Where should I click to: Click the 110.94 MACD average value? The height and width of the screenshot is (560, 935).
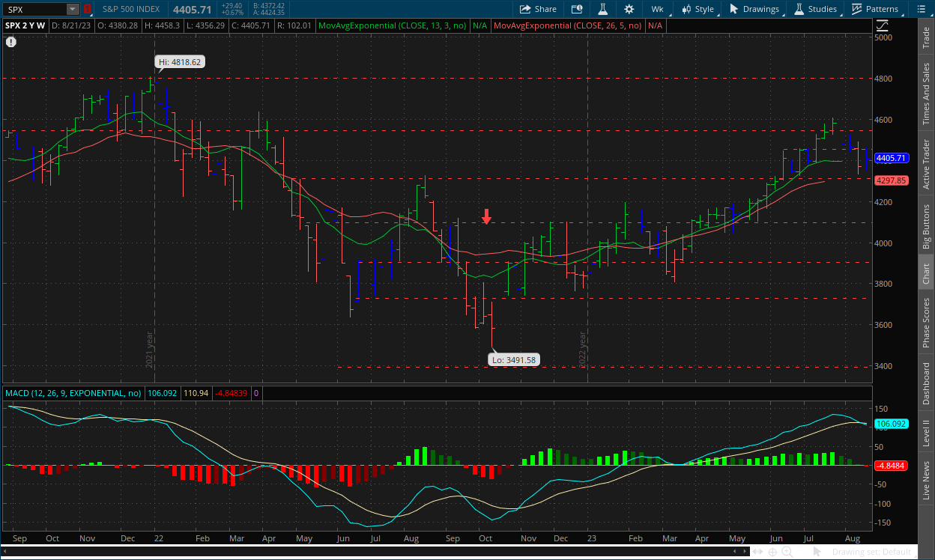[x=195, y=393]
